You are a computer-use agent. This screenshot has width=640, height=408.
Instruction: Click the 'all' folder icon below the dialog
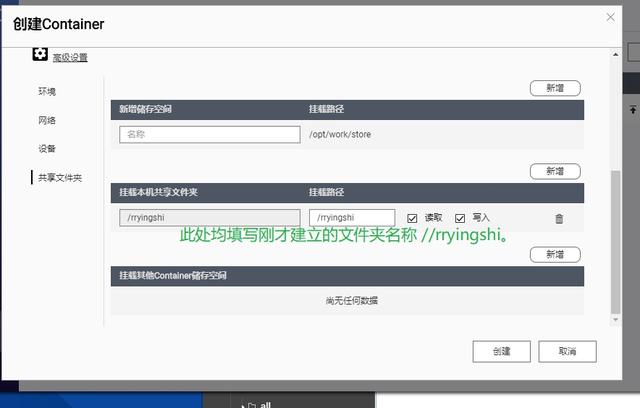pyautogui.click(x=250, y=403)
